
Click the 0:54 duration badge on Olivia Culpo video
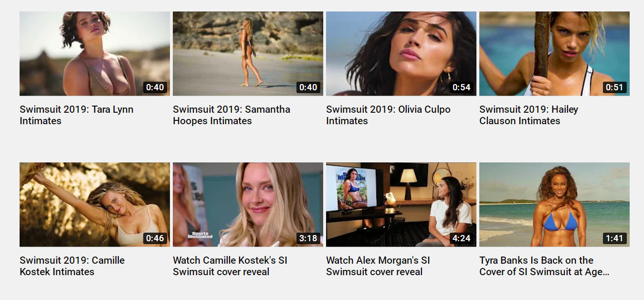(462, 87)
